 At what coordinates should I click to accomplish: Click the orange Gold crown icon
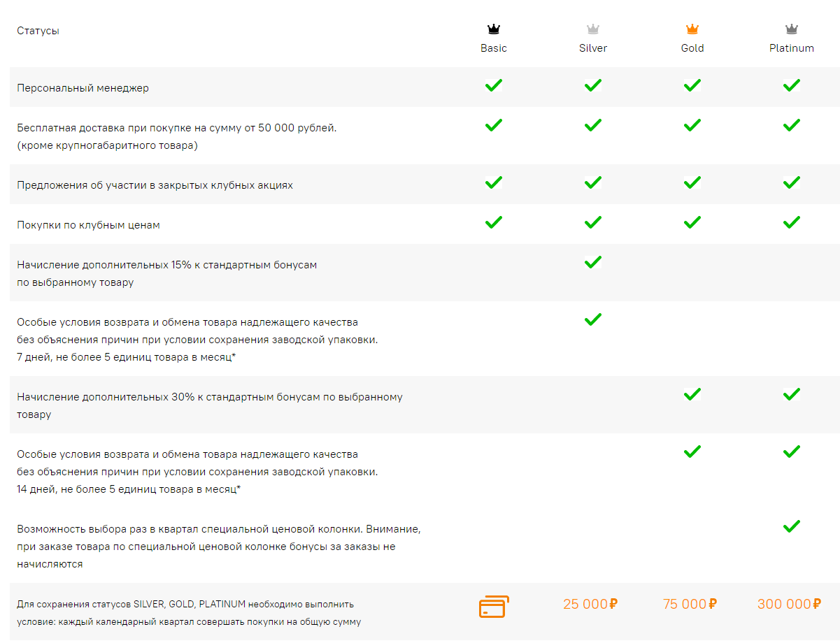692,29
